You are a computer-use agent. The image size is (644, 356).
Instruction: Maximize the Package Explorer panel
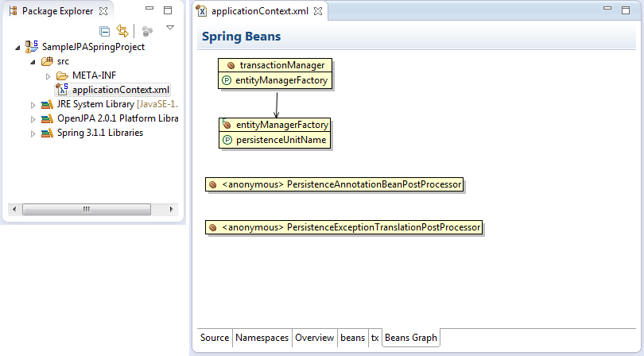click(x=168, y=10)
